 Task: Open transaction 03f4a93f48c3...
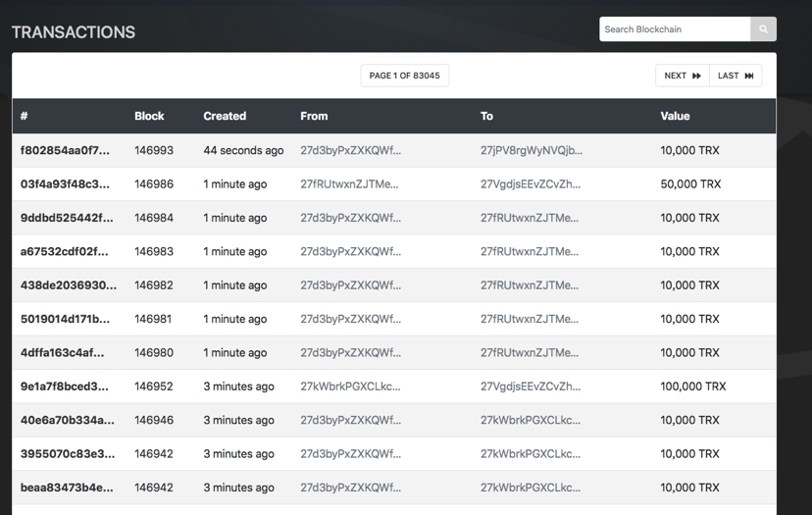pos(66,184)
